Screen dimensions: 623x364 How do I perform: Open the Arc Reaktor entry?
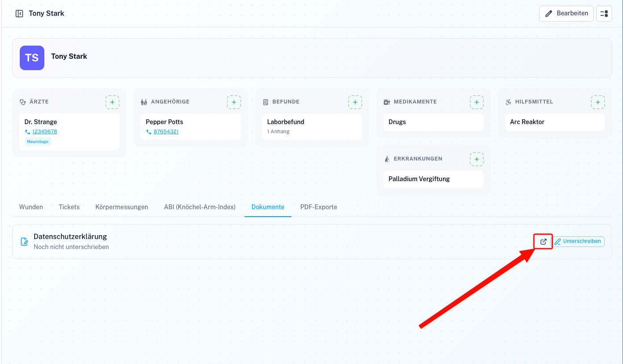pos(555,122)
